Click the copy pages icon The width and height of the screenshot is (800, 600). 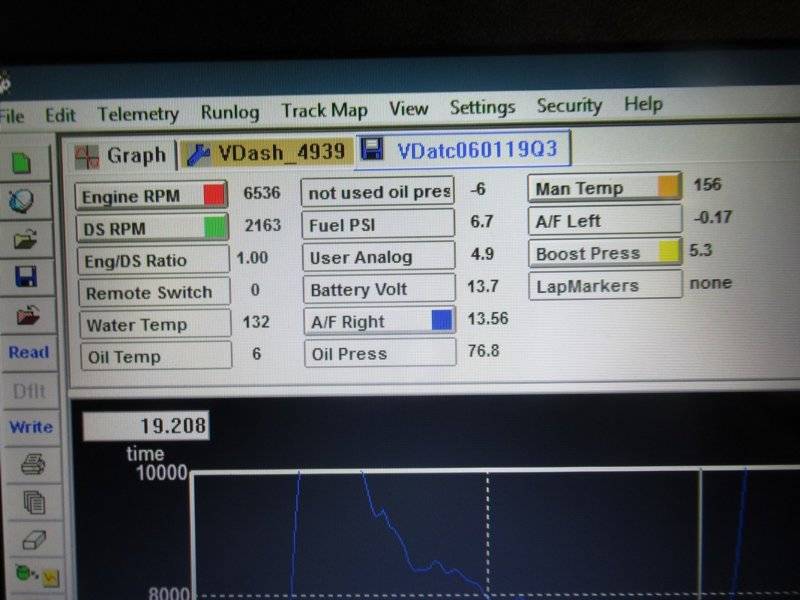[33, 502]
